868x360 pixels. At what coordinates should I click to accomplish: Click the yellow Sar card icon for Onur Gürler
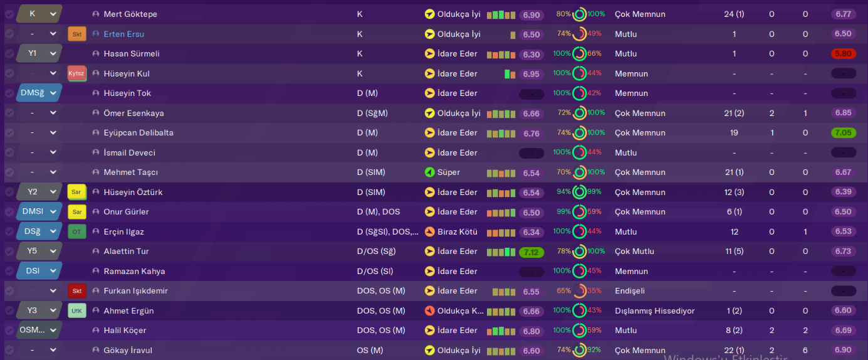[76, 212]
